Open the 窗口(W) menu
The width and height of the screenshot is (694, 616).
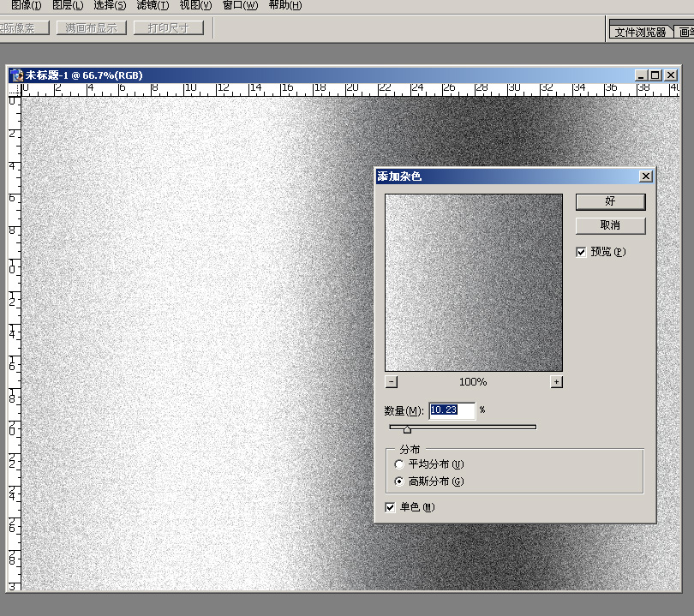point(240,5)
